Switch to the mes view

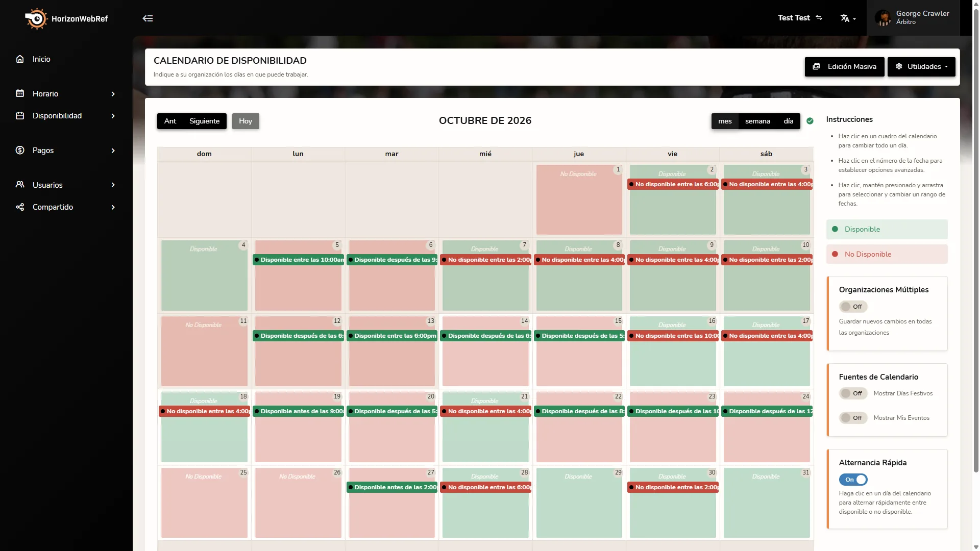tap(725, 121)
